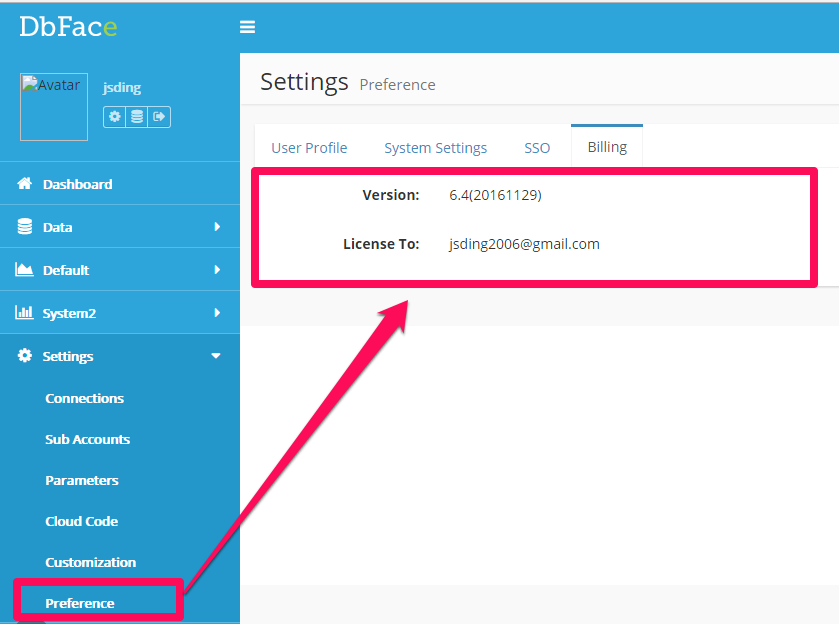
Task: Open Connections under Settings
Action: coord(85,398)
